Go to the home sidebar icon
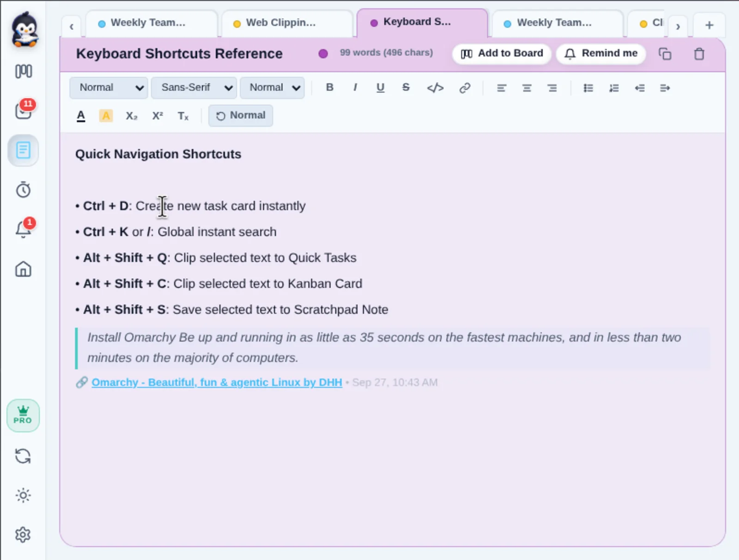The height and width of the screenshot is (560, 739). [x=23, y=269]
